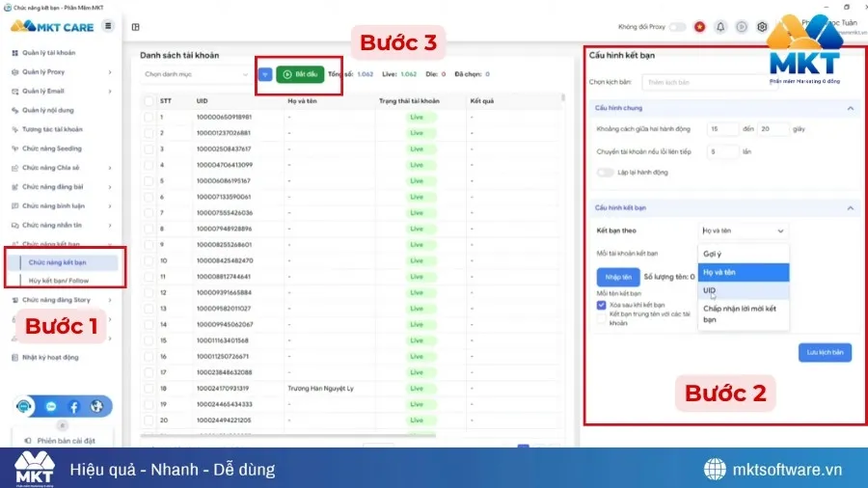The width and height of the screenshot is (868, 488).
Task: Click the consecutive error count field showing 5
Action: point(722,151)
